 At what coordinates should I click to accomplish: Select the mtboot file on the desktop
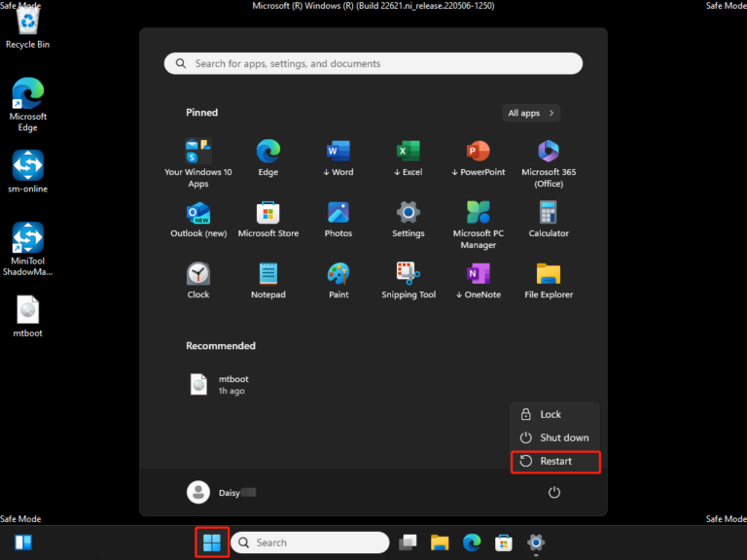coord(27,316)
